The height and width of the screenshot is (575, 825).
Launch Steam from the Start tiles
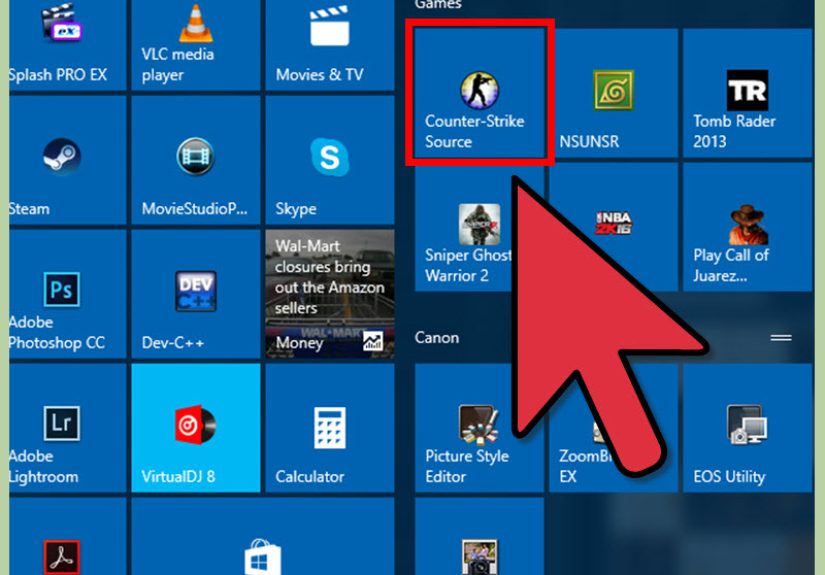pyautogui.click(x=67, y=160)
